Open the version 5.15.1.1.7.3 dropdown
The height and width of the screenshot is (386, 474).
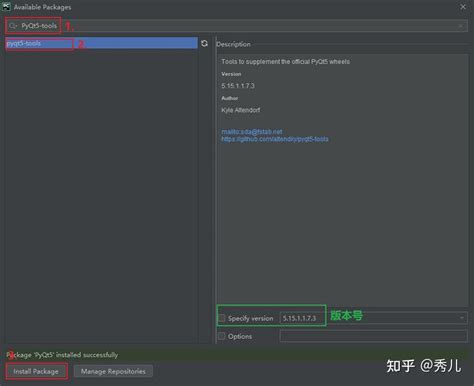click(x=373, y=318)
